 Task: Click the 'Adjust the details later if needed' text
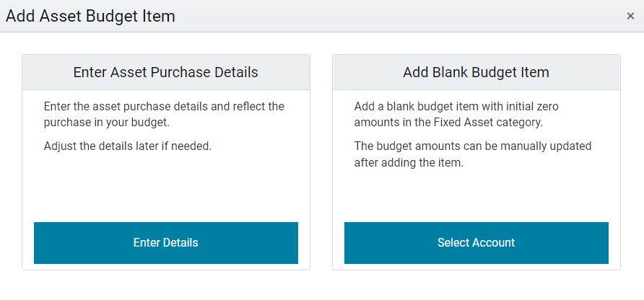[128, 146]
